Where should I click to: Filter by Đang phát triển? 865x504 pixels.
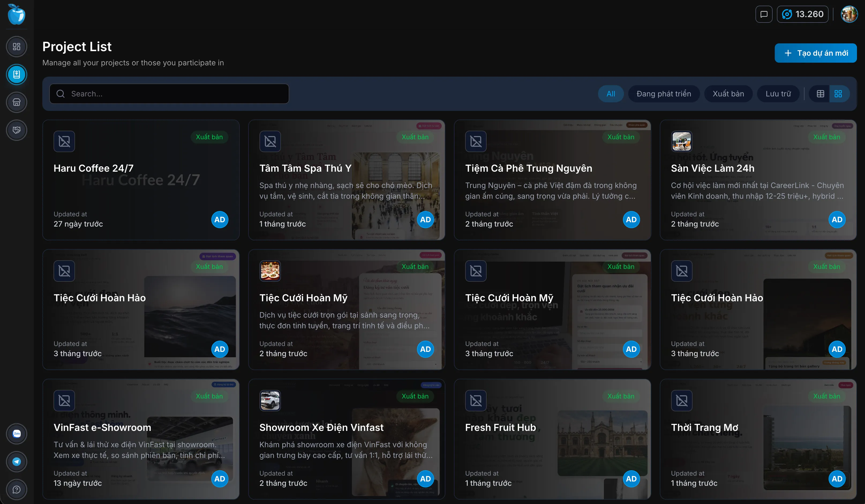664,94
